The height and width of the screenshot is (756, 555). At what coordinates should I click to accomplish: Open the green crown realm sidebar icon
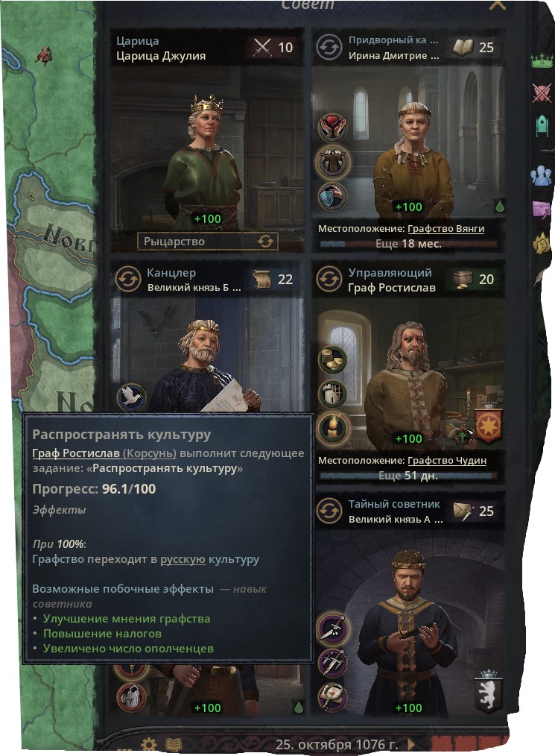click(542, 61)
